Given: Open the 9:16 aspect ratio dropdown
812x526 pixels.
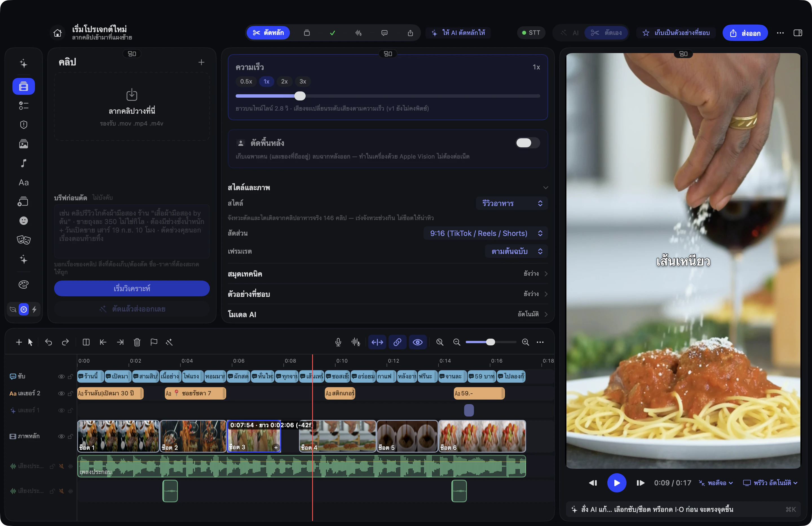Looking at the screenshot, I should coord(486,233).
